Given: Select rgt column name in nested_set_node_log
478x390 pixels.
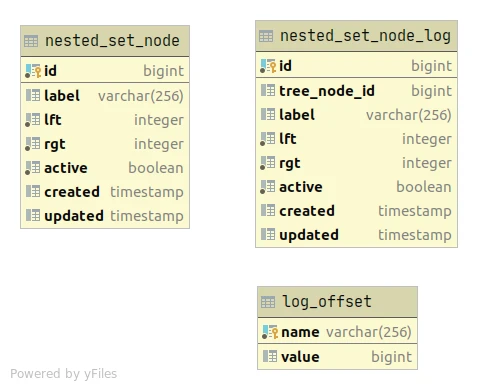Looking at the screenshot, I should pos(290,163).
